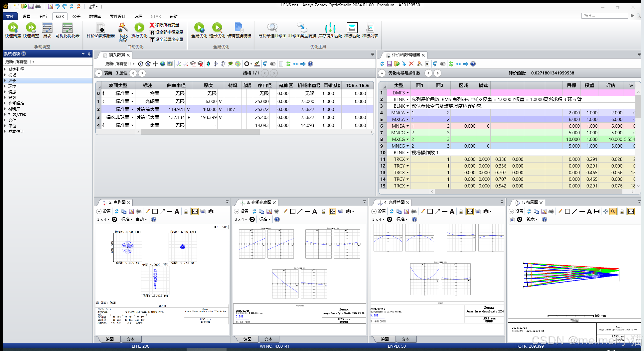This screenshot has height=351, width=644.
Task: Open 非球面类型转换 tool
Action: click(x=302, y=30)
